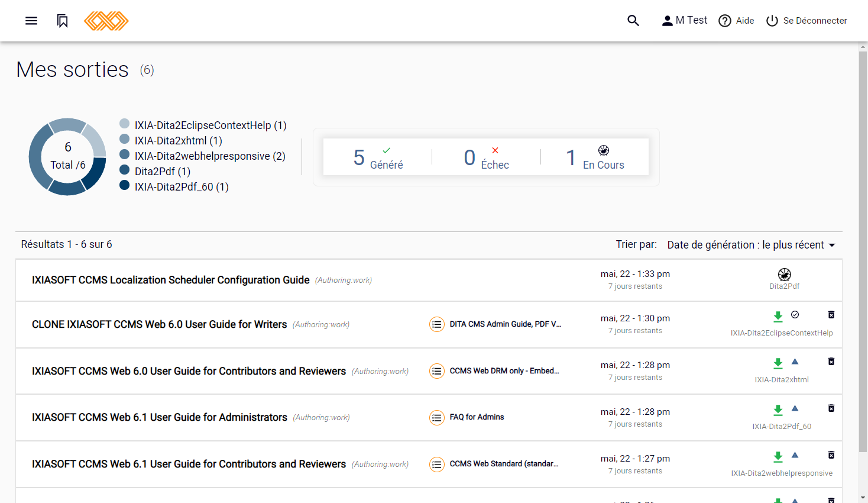This screenshot has width=868, height=503.
Task: Click IXIA-Dita2xhtml legend swatch
Action: 124,139
